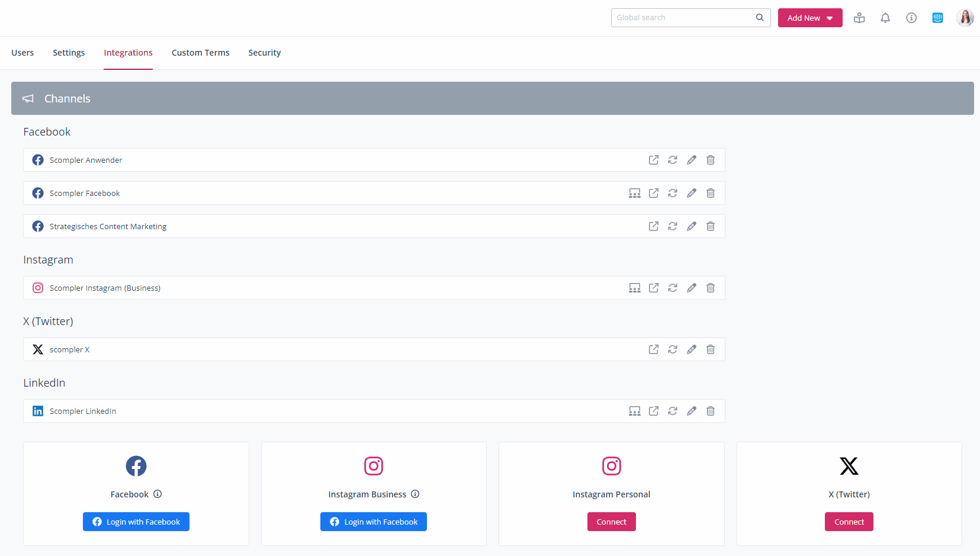Click the Global search field
This screenshot has height=556, width=980.
pyautogui.click(x=684, y=18)
